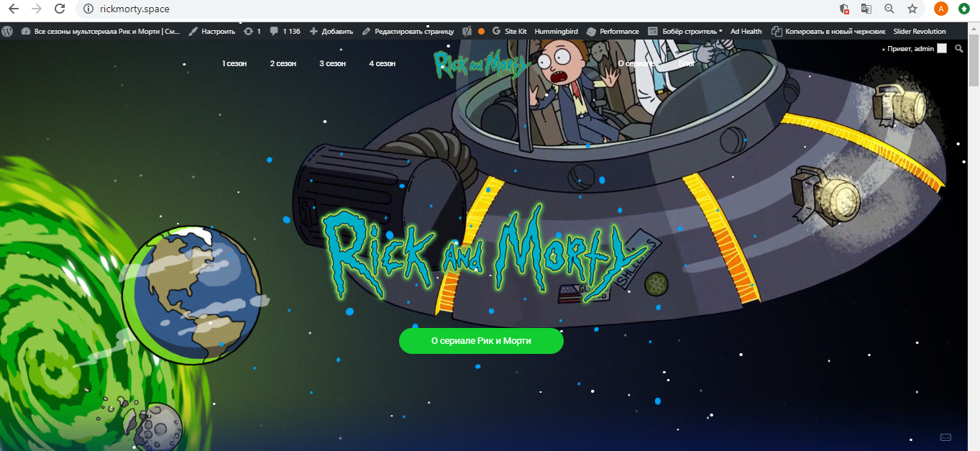
Task: Open the zoom magnifier icon in address bar
Action: coord(889,9)
